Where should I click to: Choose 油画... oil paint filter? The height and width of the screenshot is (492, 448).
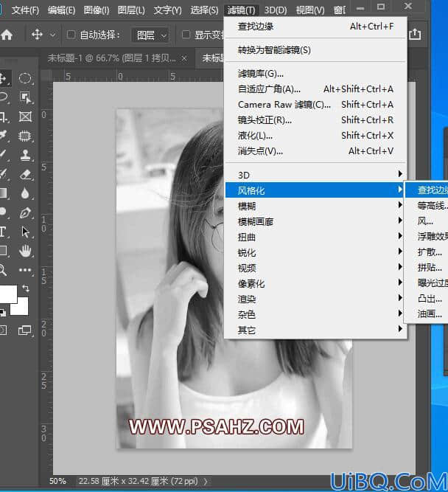[427, 314]
